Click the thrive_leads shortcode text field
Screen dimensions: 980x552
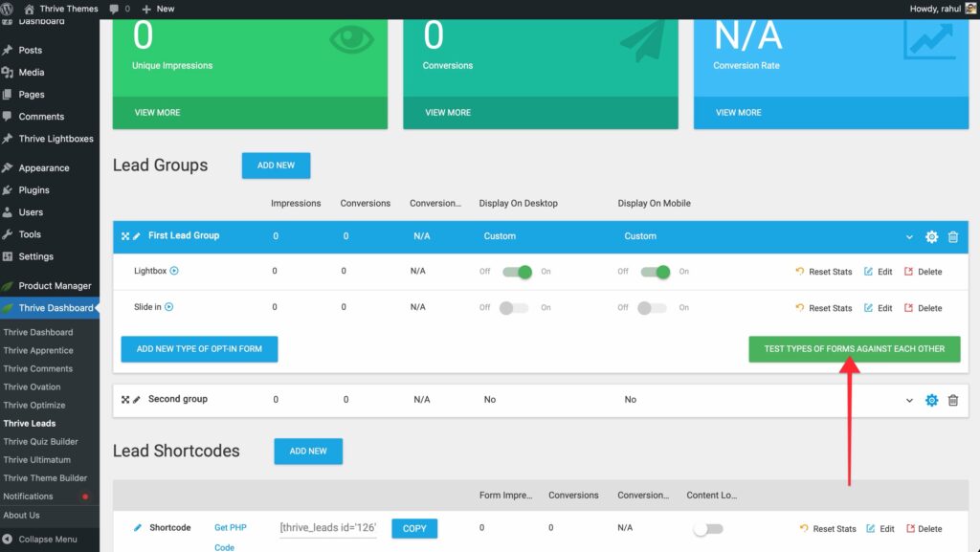327,528
